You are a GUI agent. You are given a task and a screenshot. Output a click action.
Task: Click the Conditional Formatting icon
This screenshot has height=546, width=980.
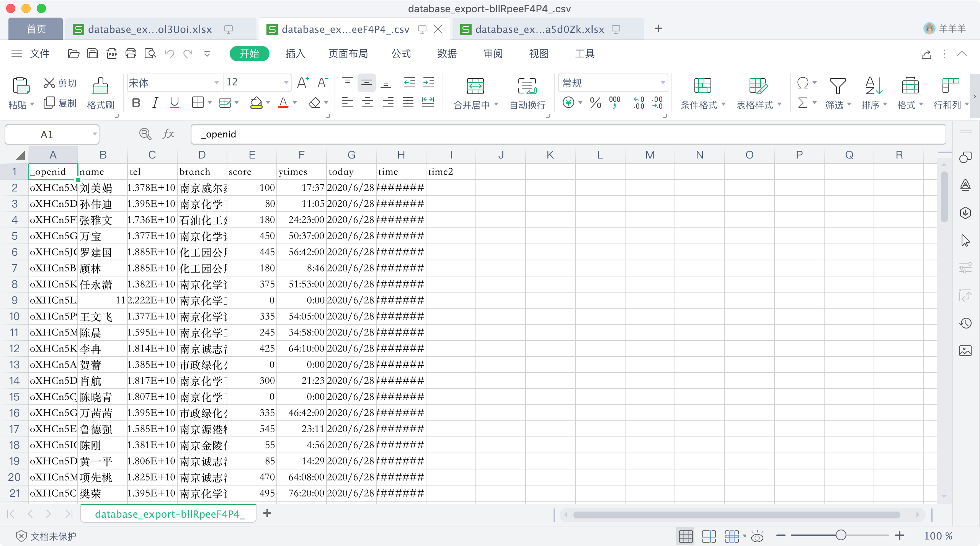point(702,86)
